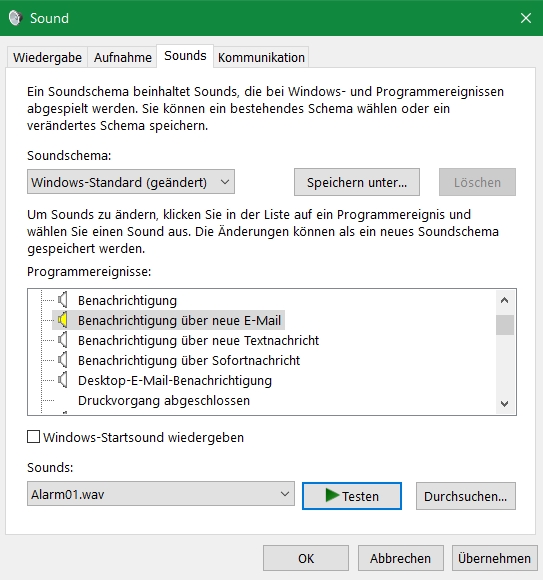Open the Soundschema dropdown
This screenshot has width=543, height=580.
(x=131, y=182)
